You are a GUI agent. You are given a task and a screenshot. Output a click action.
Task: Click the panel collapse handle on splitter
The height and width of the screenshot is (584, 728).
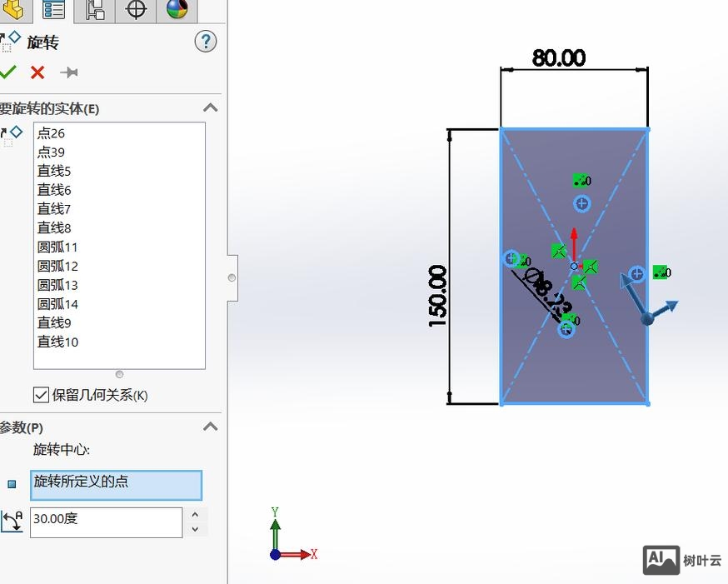(232, 277)
